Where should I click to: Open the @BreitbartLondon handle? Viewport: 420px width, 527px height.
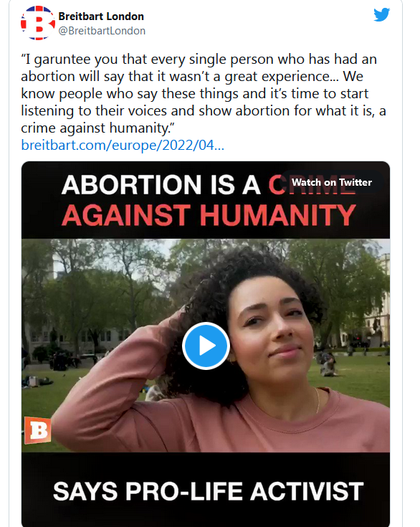tap(102, 31)
